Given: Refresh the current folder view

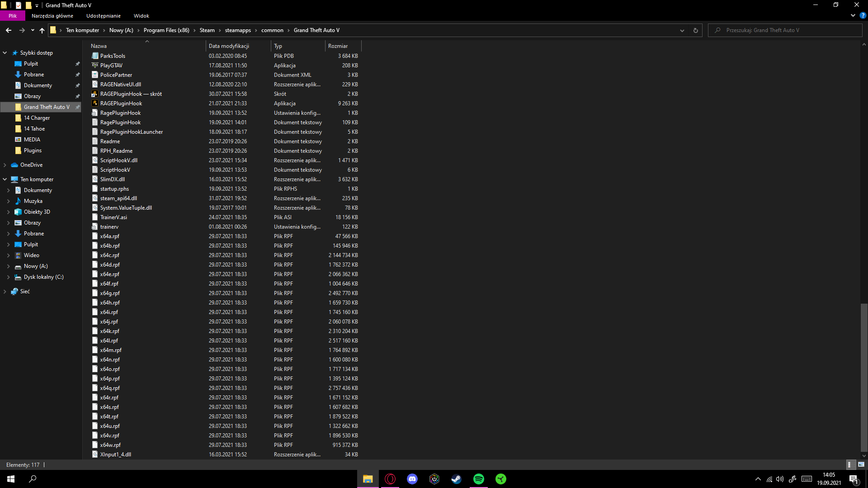Looking at the screenshot, I should tap(695, 30).
